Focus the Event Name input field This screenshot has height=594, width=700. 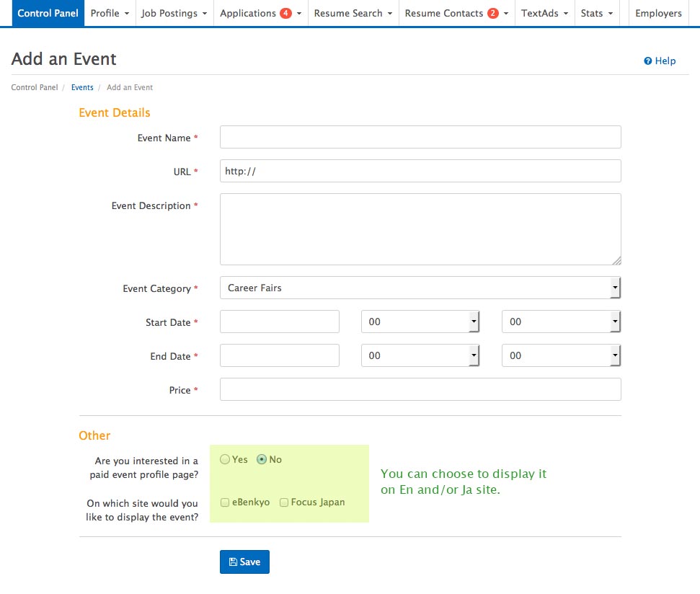[420, 137]
